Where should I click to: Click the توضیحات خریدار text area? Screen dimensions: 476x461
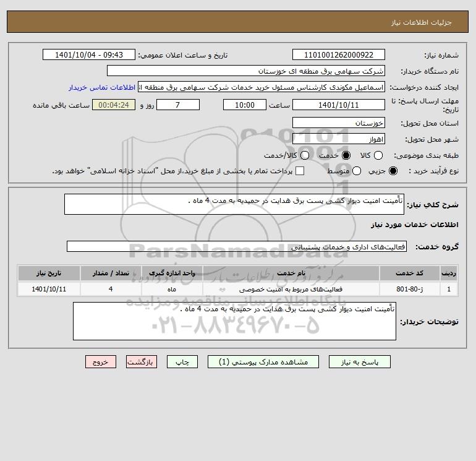[x=234, y=321]
